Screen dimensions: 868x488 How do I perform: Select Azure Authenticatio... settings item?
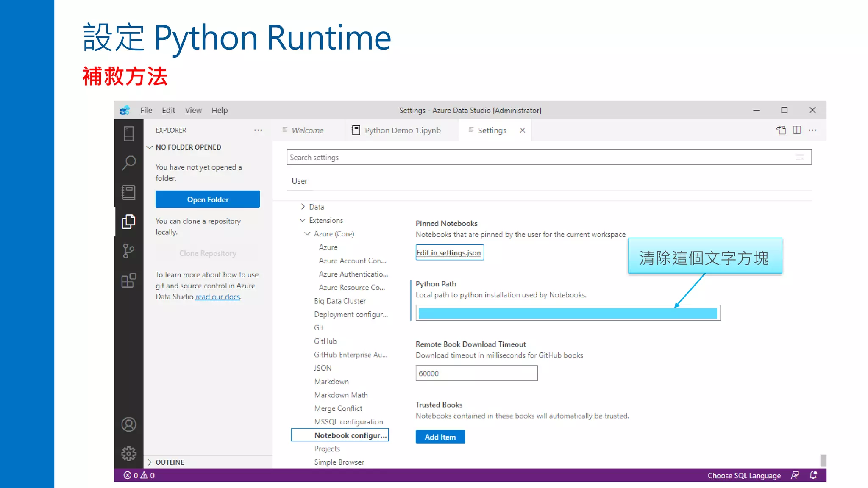(x=353, y=274)
